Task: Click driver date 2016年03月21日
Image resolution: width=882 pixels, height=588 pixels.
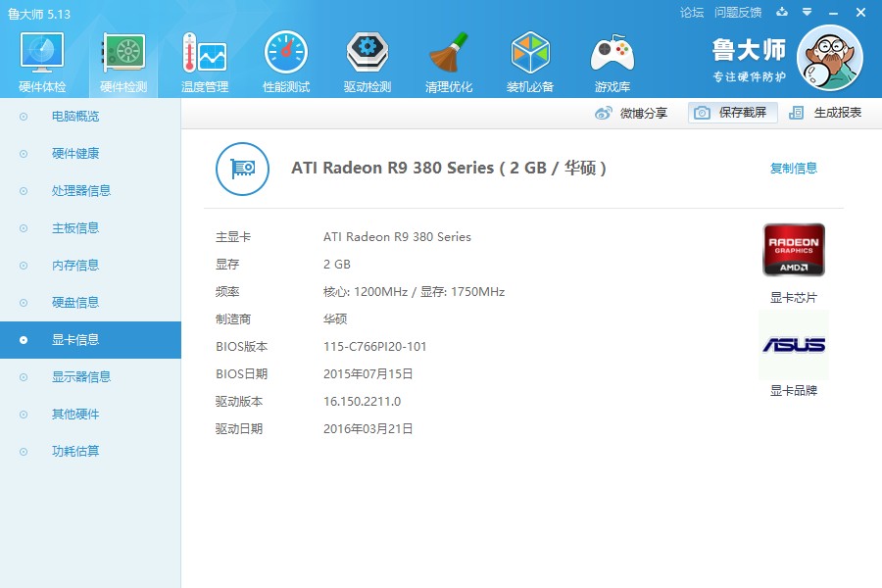Action: click(x=368, y=429)
